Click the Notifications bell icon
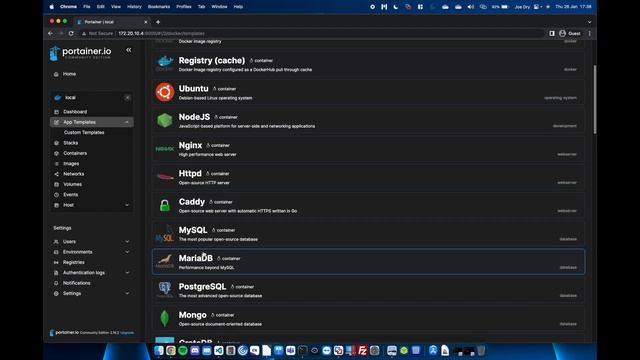This screenshot has width=640, height=360. pyautogui.click(x=56, y=283)
